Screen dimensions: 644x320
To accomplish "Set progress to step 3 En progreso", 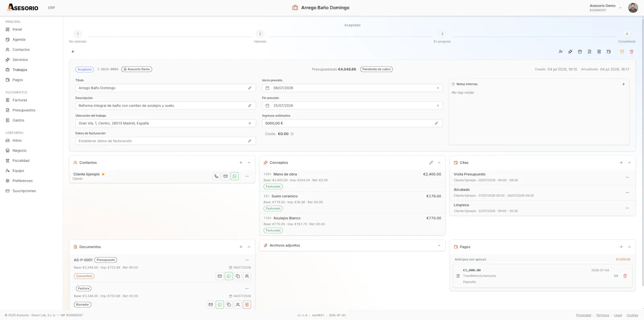I will tap(442, 34).
